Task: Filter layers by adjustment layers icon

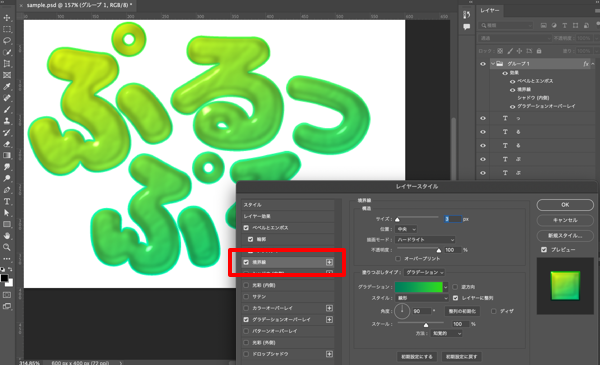Action: (x=554, y=25)
